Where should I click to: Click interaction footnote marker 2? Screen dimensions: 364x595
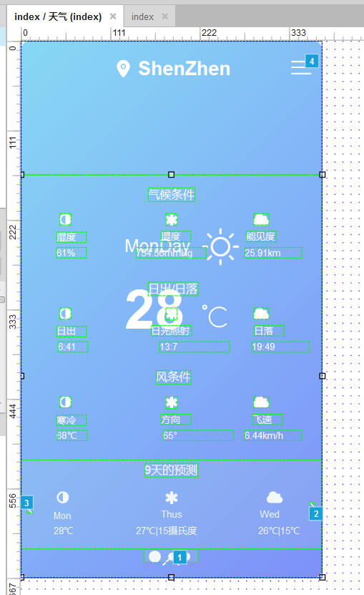point(316,514)
